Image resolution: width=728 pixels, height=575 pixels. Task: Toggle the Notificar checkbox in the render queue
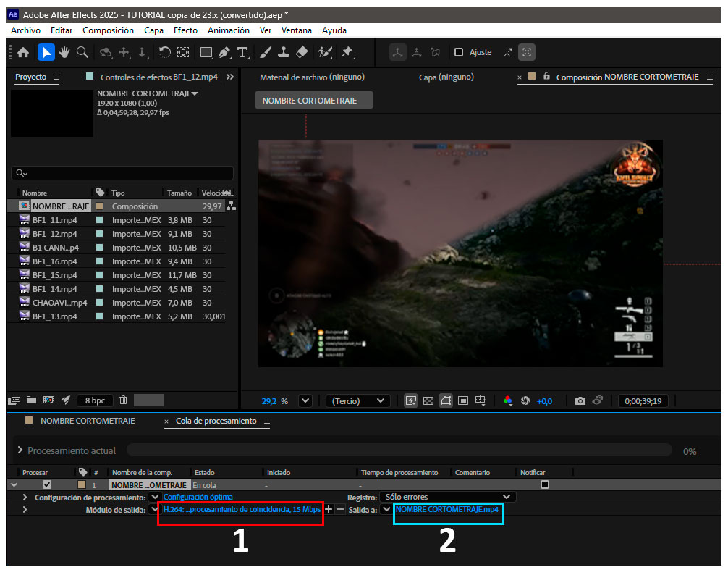pyautogui.click(x=545, y=484)
